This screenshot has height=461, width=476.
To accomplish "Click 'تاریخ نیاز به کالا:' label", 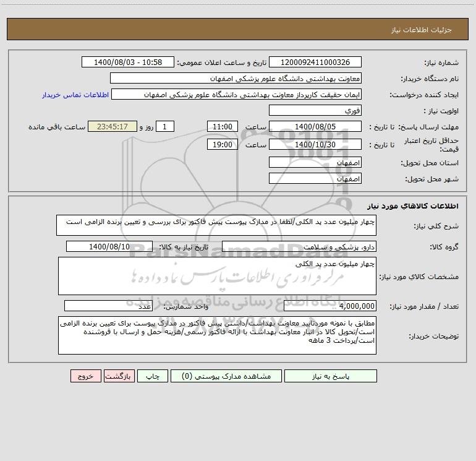I will click(184, 247).
